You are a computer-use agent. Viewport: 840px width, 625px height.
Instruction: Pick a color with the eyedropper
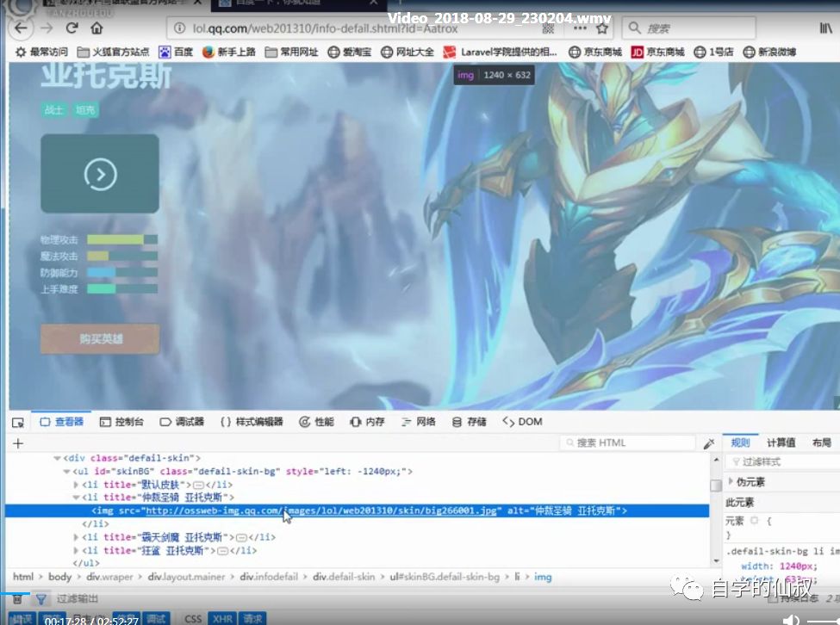[x=709, y=443]
